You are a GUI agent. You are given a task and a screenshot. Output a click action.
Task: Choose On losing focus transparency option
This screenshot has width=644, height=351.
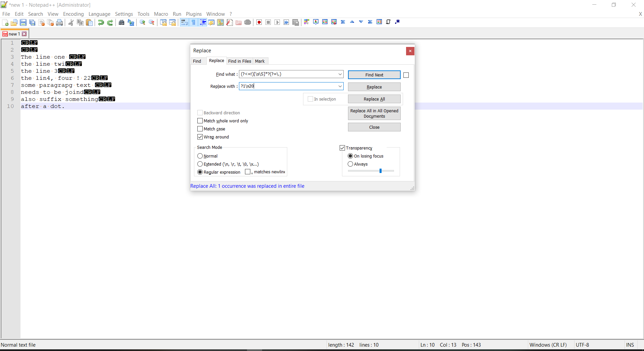point(350,156)
